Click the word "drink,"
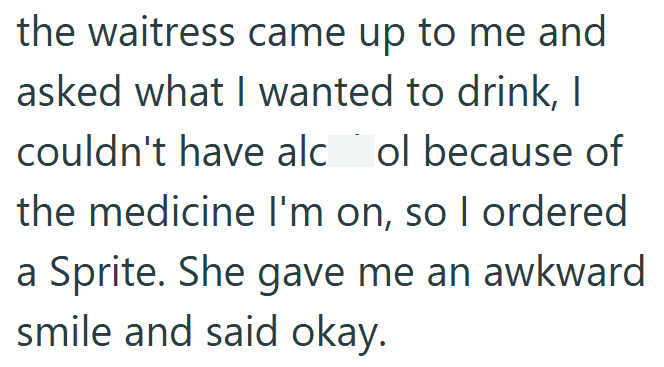The height and width of the screenshot is (367, 664). [507, 92]
